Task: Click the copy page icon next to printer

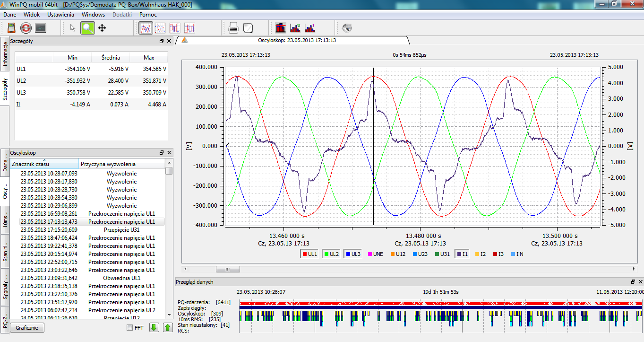Action: tap(248, 28)
